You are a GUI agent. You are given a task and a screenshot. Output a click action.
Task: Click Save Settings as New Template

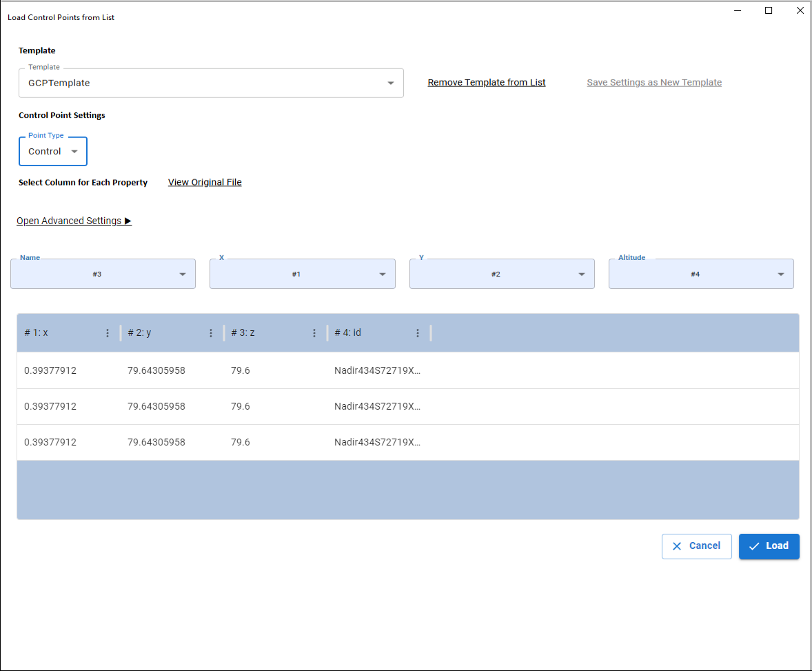coord(654,82)
